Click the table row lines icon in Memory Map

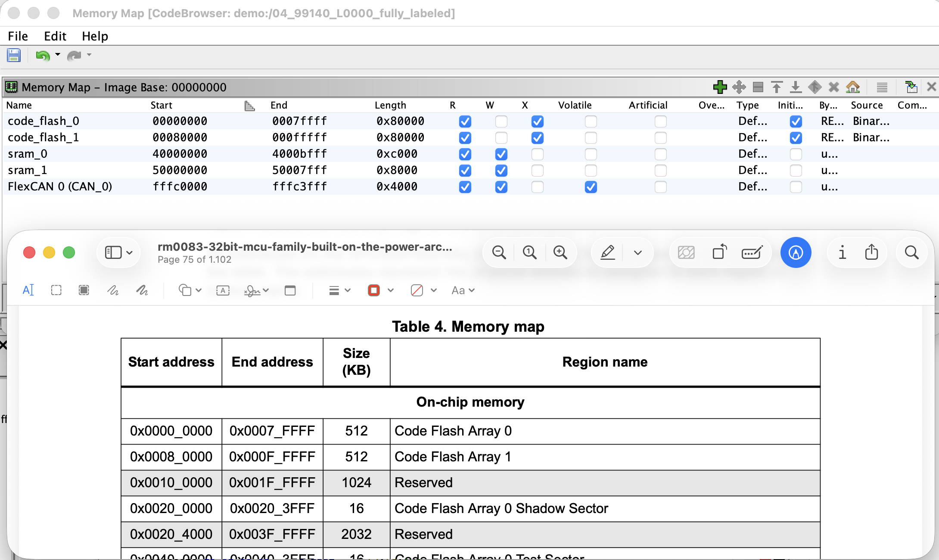pyautogui.click(x=882, y=87)
